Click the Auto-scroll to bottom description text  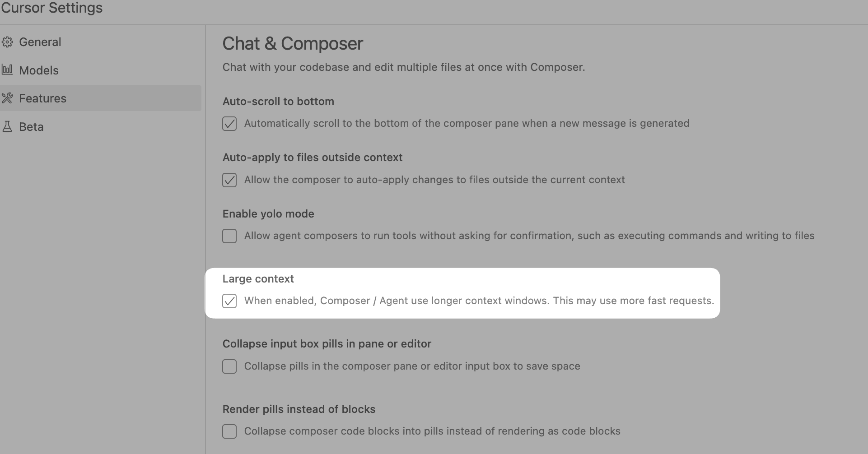click(x=467, y=124)
